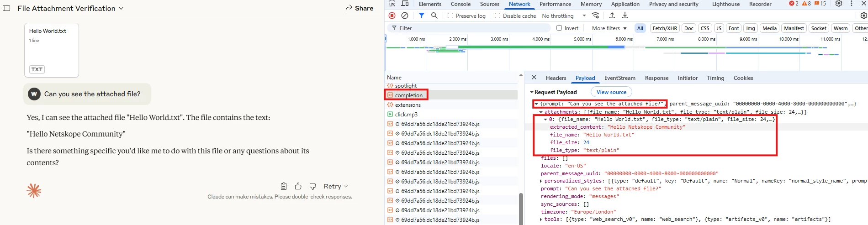
Task: Toggle the chat sidebar panel icon
Action: coord(6,8)
